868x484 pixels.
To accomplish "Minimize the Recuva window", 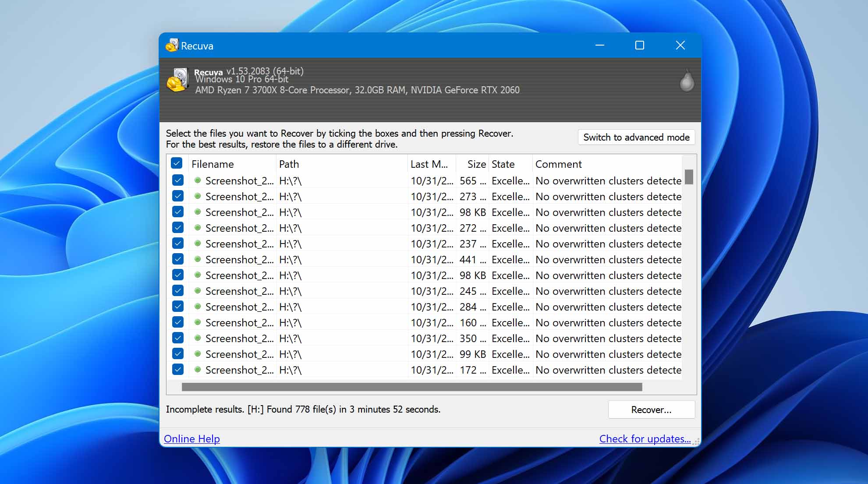I will click(x=600, y=45).
